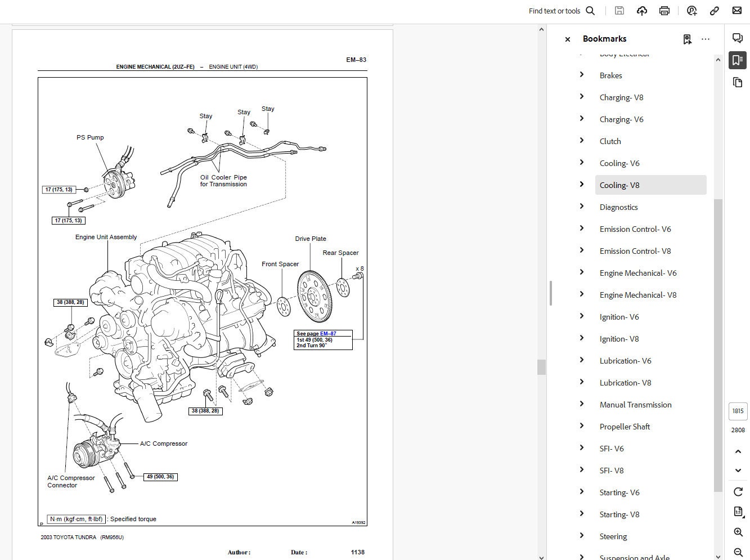Open the Charging- V6 bookmark
Image resolution: width=750 pixels, height=560 pixels.
click(x=621, y=119)
